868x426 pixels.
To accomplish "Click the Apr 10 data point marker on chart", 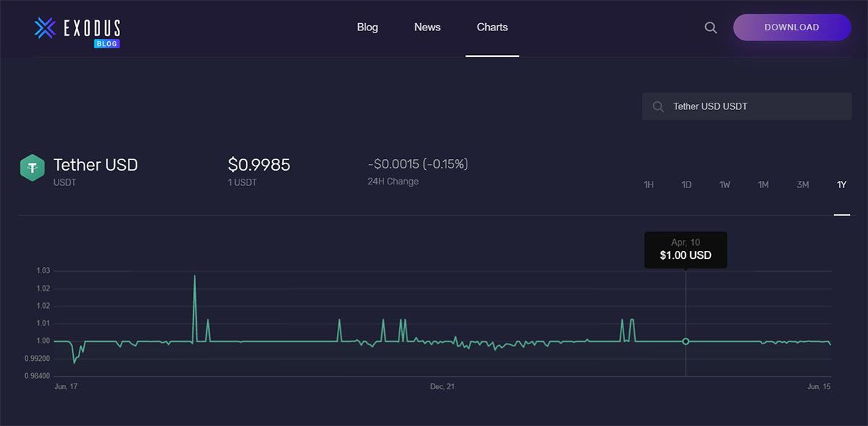I will [686, 341].
